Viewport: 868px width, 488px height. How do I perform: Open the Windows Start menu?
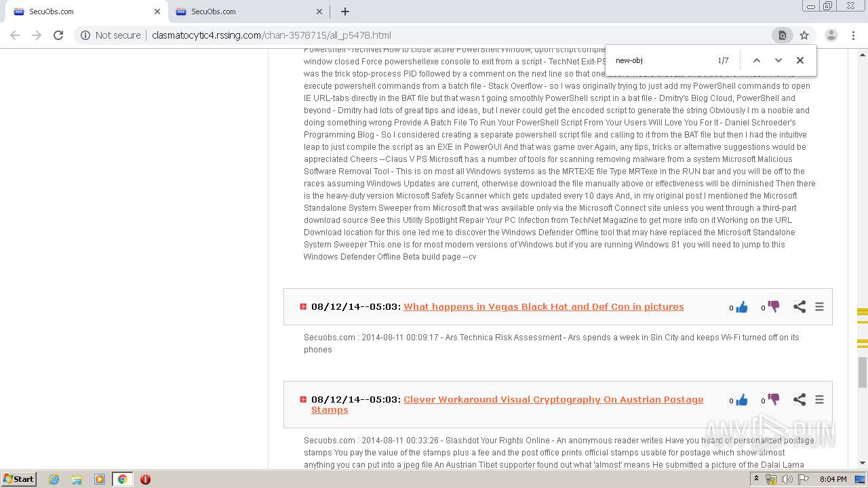point(19,479)
